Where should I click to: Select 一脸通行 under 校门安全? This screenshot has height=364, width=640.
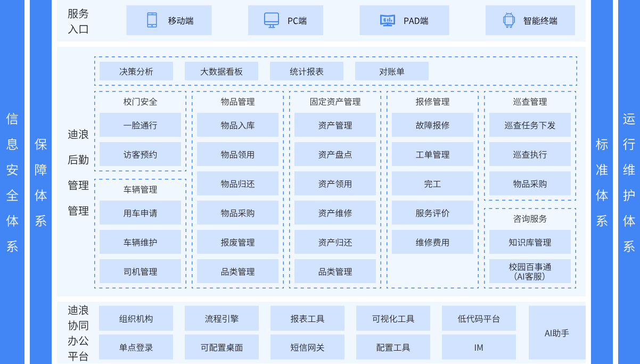(x=141, y=125)
